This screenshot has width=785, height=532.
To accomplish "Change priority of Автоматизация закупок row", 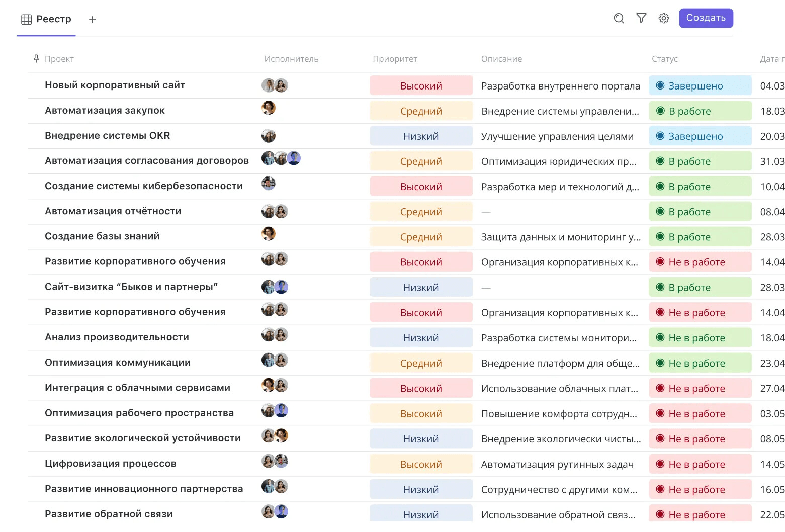I will 421,111.
